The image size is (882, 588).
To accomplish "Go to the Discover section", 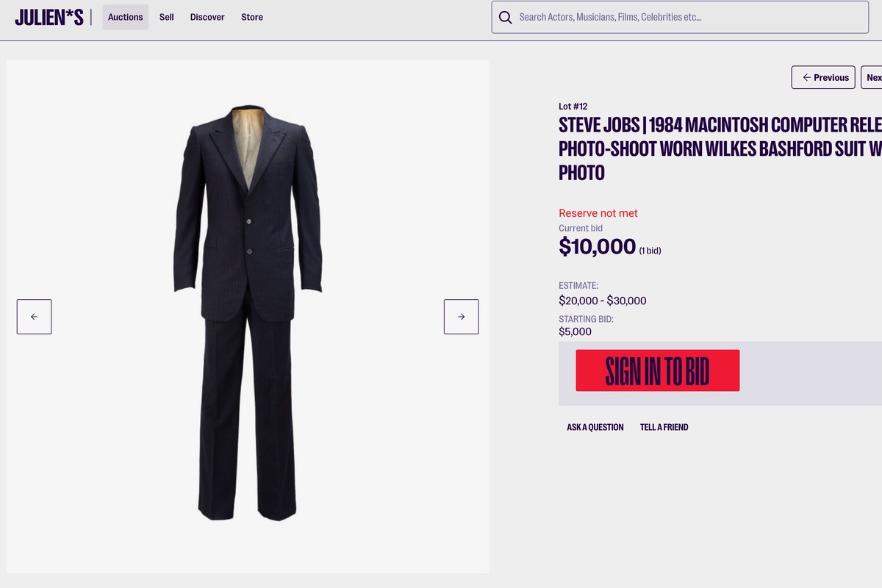I will coord(207,17).
